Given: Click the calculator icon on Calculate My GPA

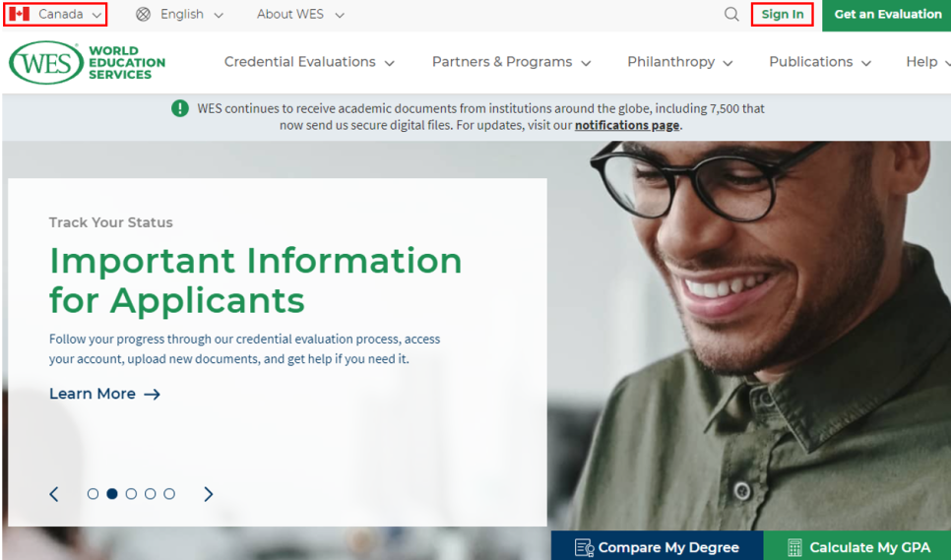Looking at the screenshot, I should (793, 547).
